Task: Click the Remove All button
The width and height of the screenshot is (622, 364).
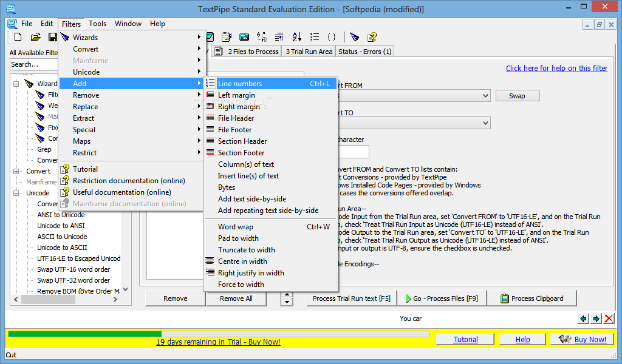Action: pos(236,298)
